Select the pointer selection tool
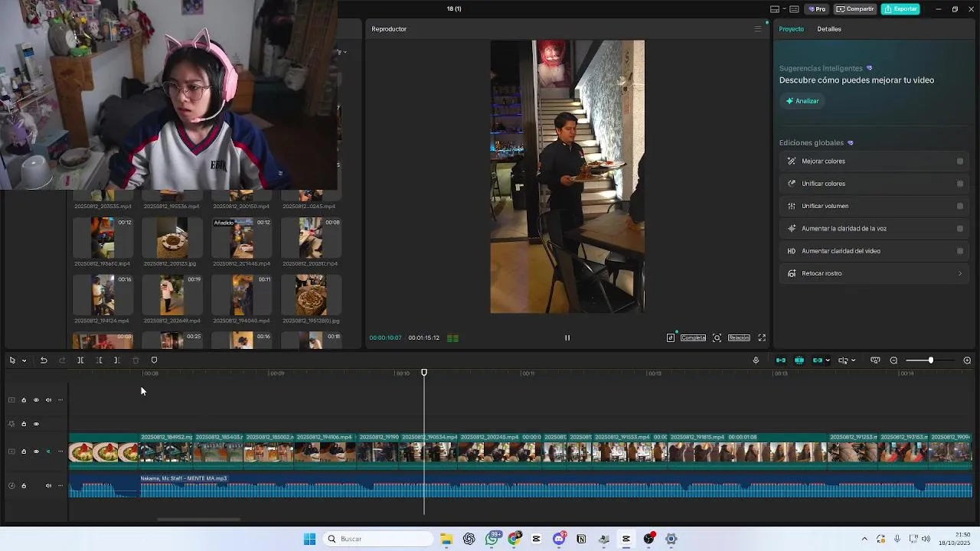 [12, 360]
